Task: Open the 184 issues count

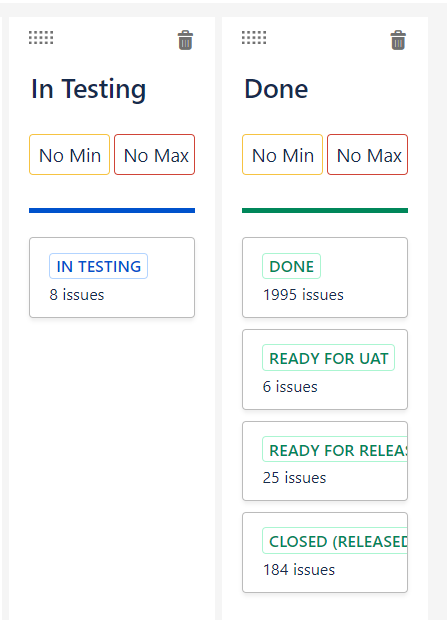Action: pyautogui.click(x=299, y=570)
